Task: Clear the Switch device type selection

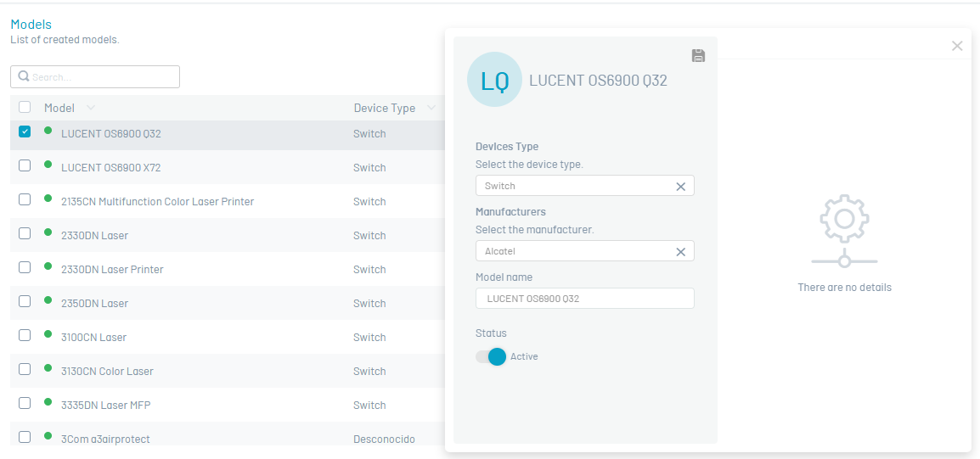Action: pyautogui.click(x=680, y=186)
